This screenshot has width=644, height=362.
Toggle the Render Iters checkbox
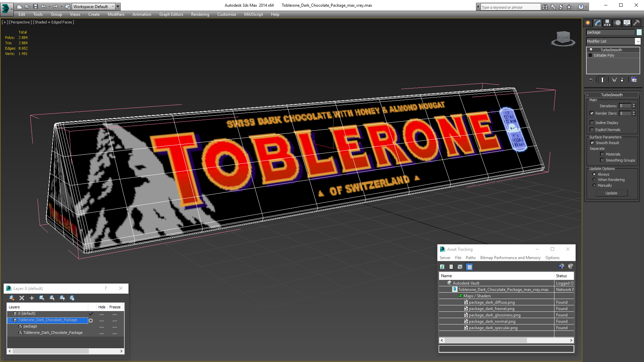pyautogui.click(x=592, y=113)
